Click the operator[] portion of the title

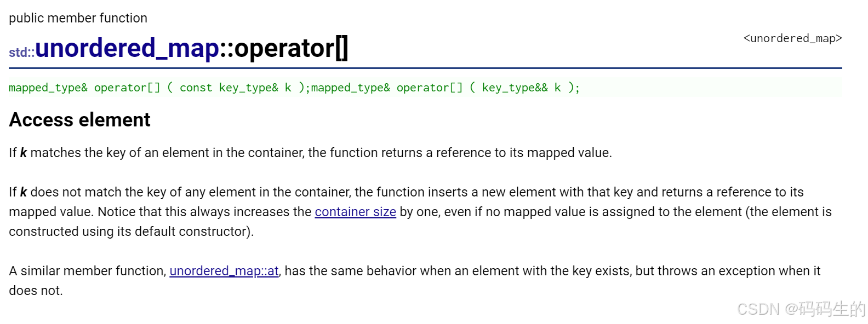(x=291, y=48)
